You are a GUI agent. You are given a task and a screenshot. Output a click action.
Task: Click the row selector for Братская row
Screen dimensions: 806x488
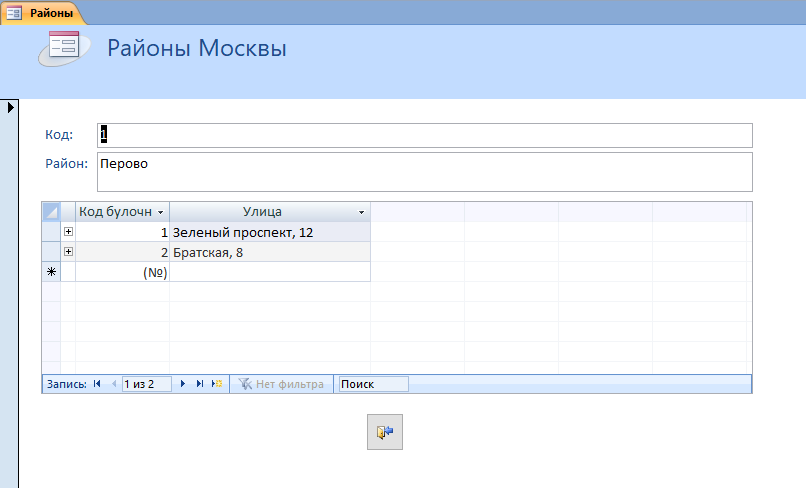coord(51,252)
